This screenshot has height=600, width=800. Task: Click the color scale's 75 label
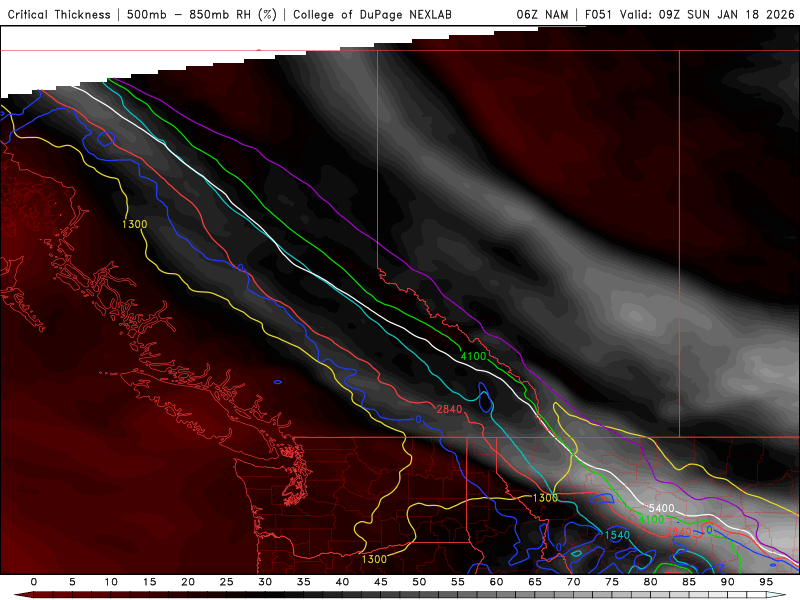(612, 582)
